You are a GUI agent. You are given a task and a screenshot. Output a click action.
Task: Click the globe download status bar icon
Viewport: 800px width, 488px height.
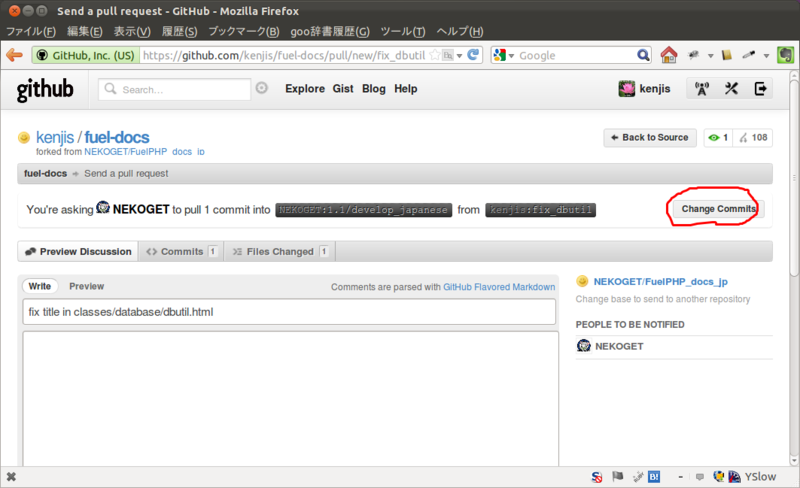click(x=718, y=476)
